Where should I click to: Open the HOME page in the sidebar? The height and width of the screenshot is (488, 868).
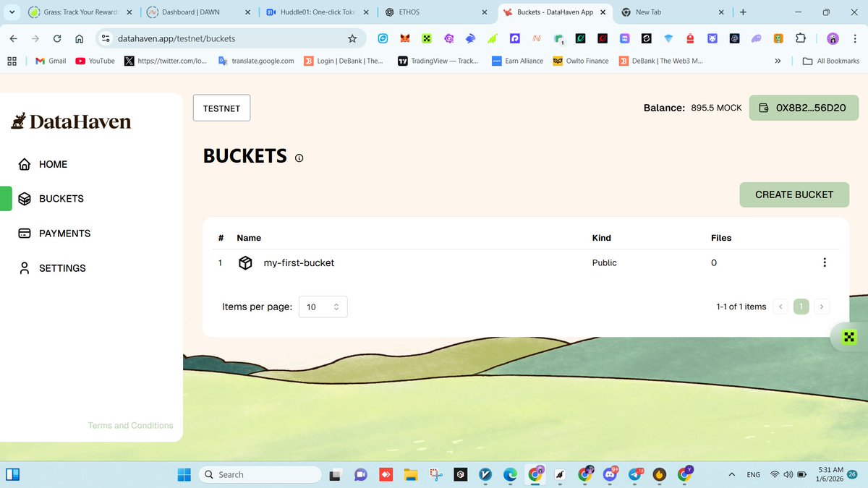click(x=43, y=164)
